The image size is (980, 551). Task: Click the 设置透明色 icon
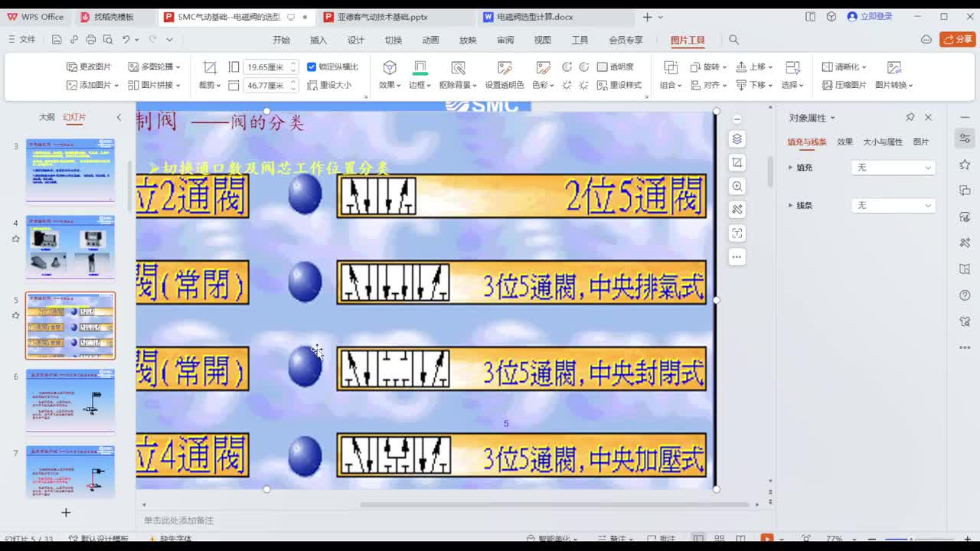(x=505, y=68)
